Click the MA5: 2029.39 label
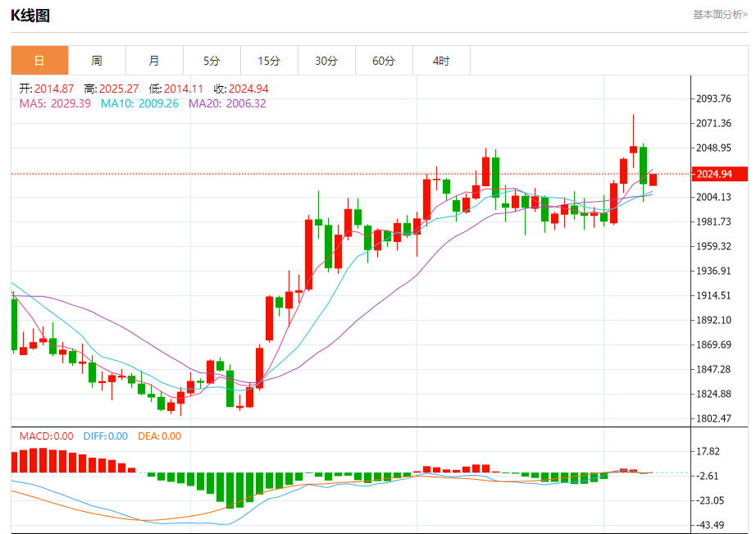This screenshot has height=534, width=756. (55, 103)
